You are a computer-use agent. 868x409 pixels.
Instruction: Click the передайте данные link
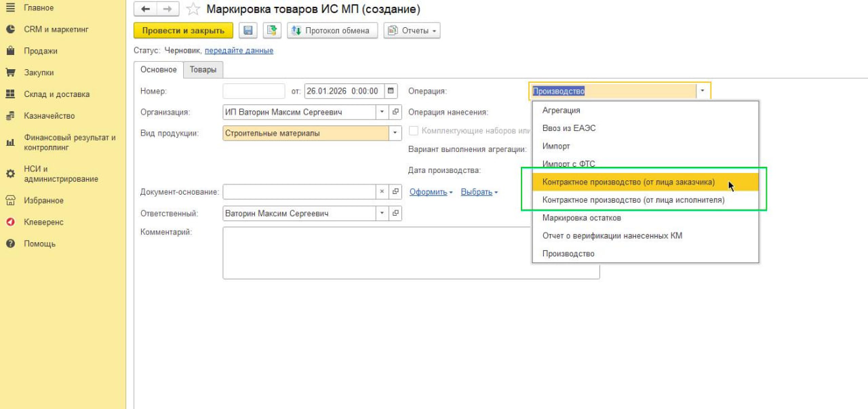click(239, 50)
